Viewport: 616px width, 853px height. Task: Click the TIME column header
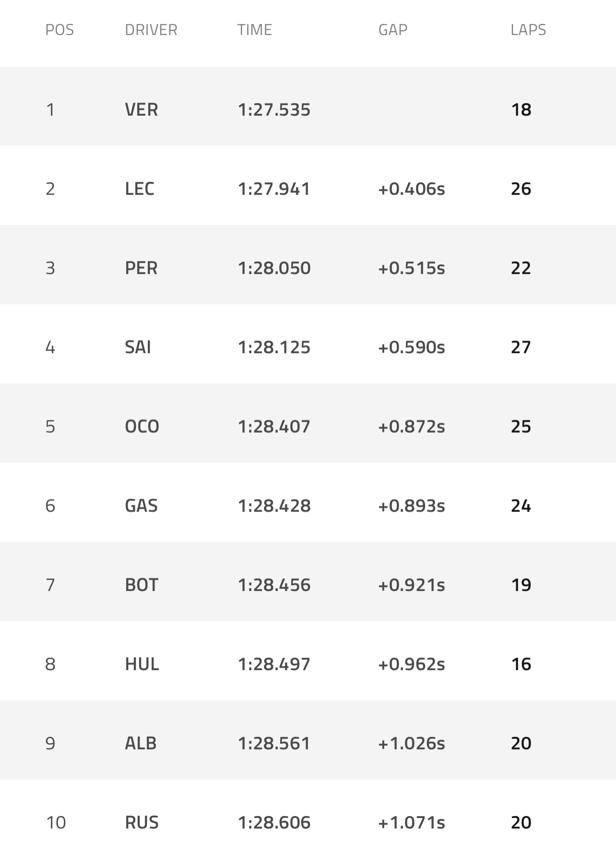pos(254,30)
